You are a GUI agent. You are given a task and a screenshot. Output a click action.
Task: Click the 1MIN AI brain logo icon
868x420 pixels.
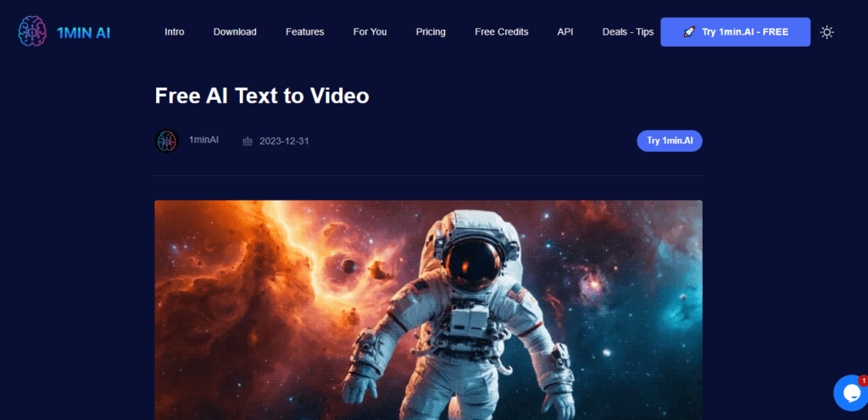tap(34, 32)
